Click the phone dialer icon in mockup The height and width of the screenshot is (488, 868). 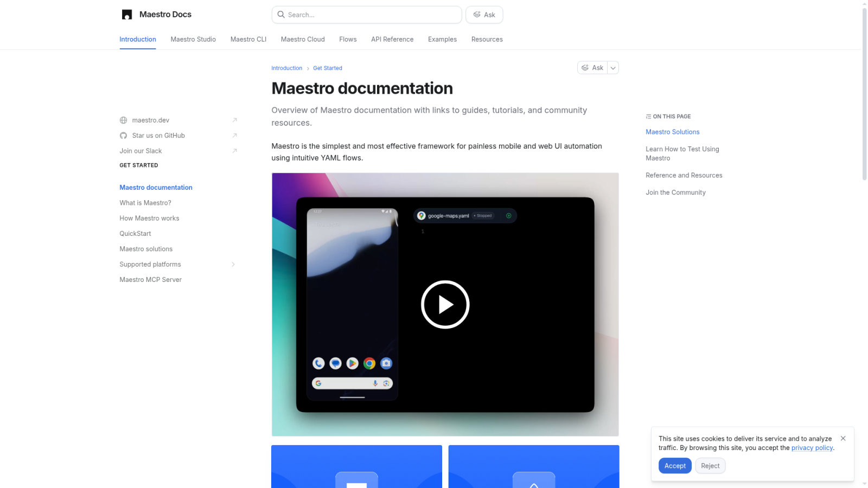click(318, 363)
